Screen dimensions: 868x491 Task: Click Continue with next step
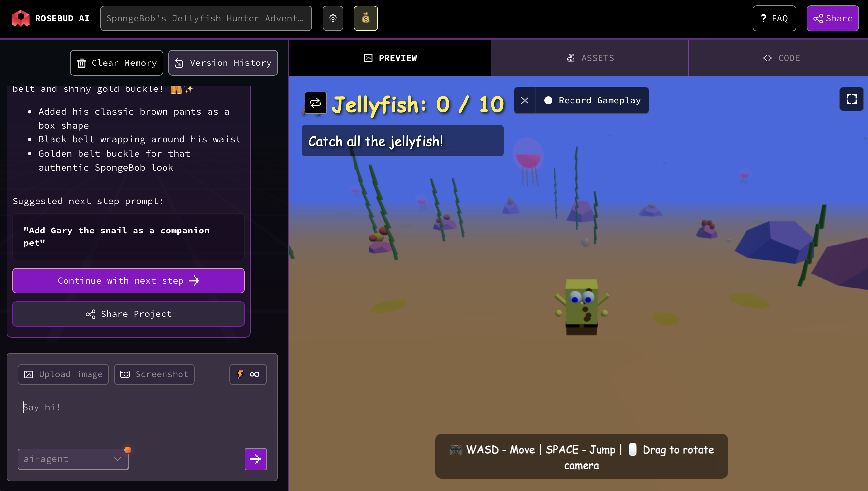pyautogui.click(x=128, y=281)
